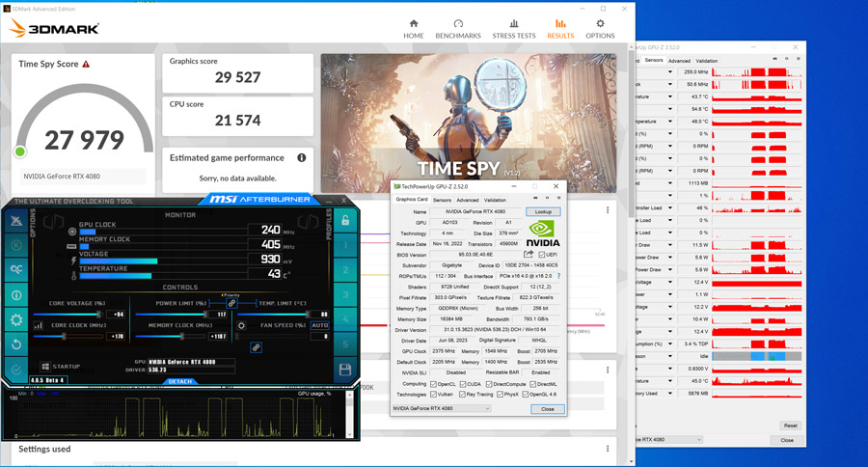
Task: Click the Detach button in Afterburner
Action: pos(180,381)
